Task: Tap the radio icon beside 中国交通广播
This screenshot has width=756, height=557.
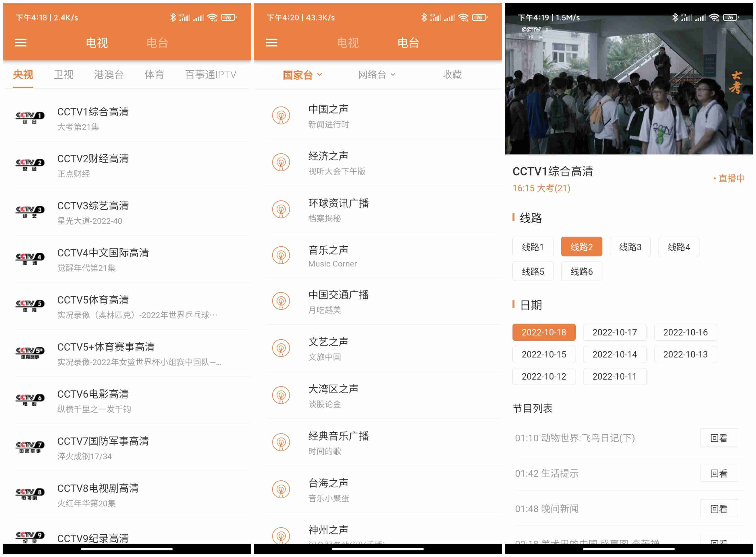Action: click(x=281, y=301)
